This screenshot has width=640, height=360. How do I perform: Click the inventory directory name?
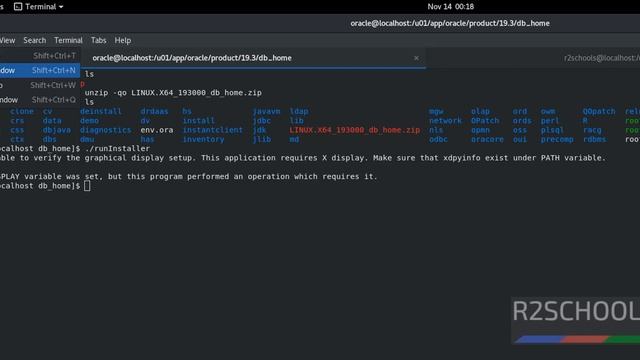tap(203, 139)
